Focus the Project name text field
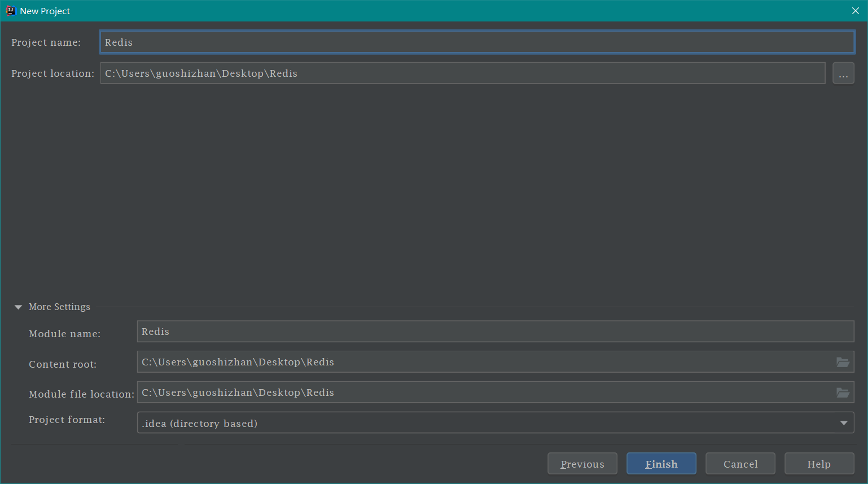Screen dimensions: 868x484 (x=476, y=42)
